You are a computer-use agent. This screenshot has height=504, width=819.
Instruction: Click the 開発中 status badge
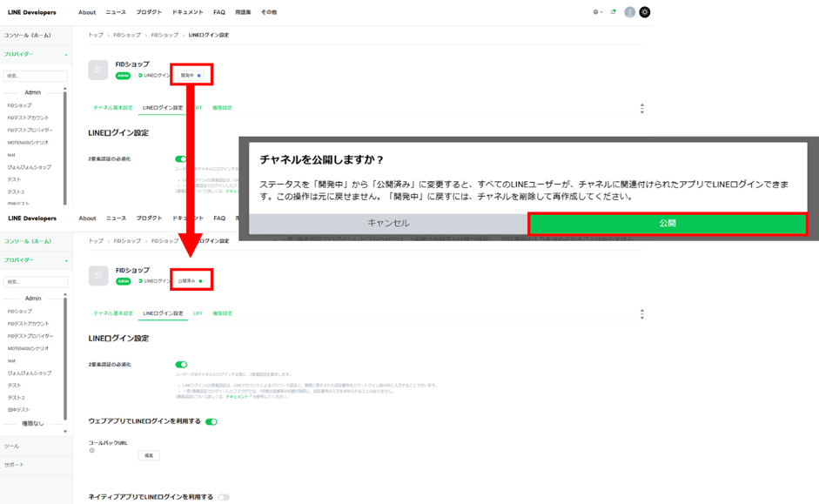(190, 76)
